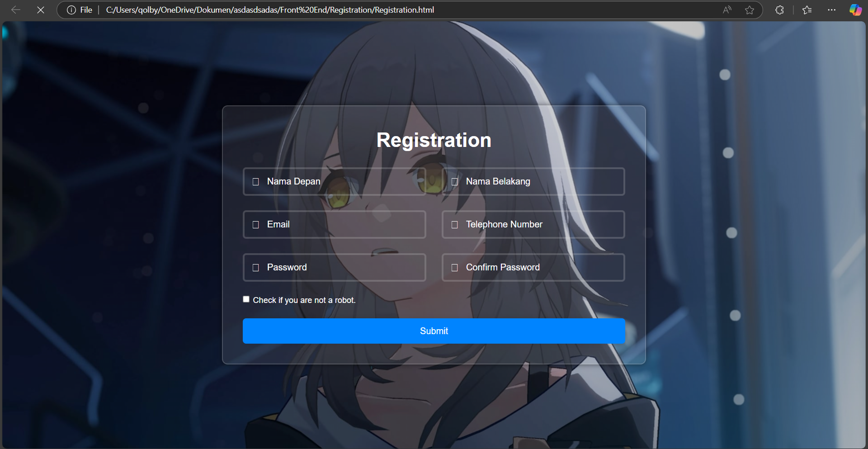The image size is (868, 449).
Task: Click into the Nama Belakang field
Action: tap(542, 181)
